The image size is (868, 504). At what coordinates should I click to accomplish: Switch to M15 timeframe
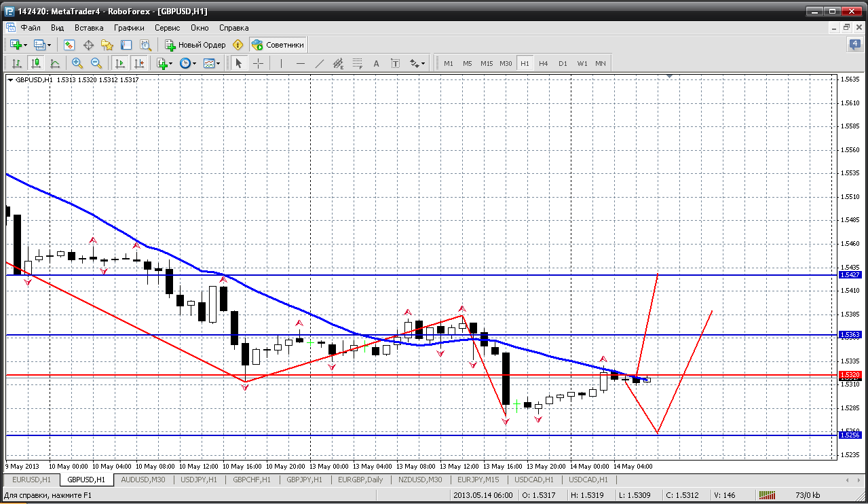point(487,63)
